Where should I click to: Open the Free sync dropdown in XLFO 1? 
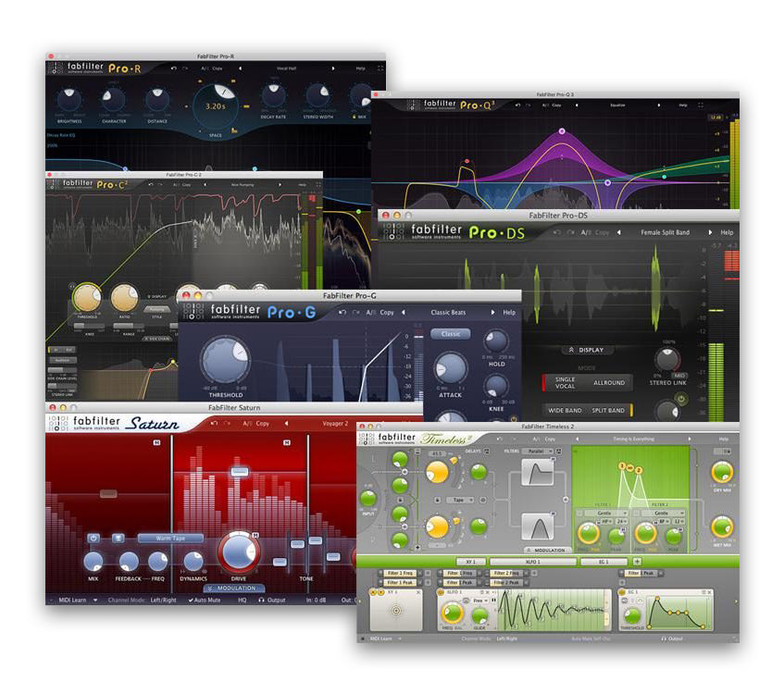pos(479,600)
